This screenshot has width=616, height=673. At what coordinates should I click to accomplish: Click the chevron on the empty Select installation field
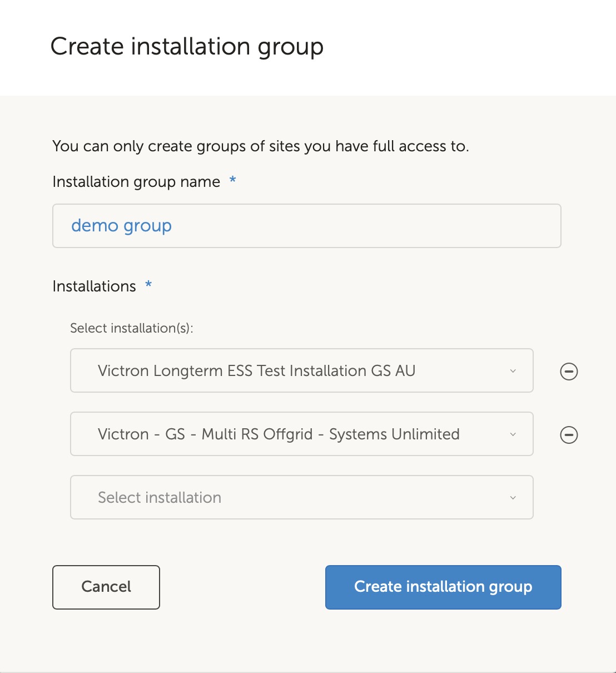tap(513, 498)
